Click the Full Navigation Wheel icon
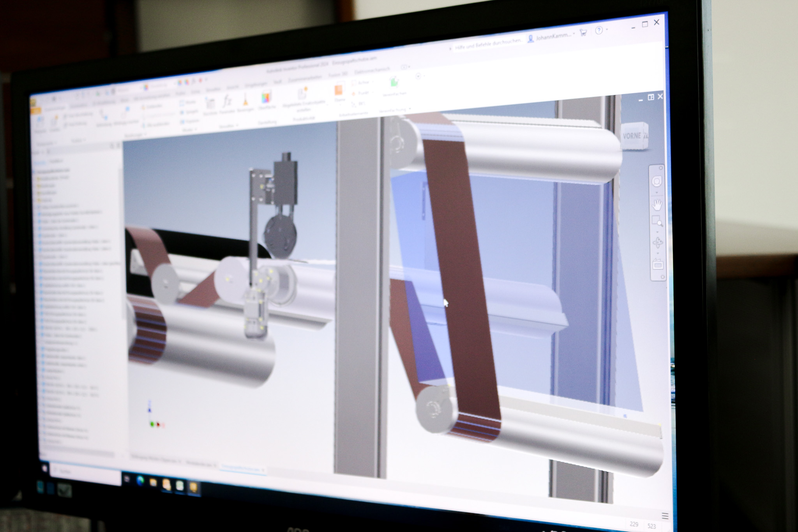 click(x=657, y=182)
